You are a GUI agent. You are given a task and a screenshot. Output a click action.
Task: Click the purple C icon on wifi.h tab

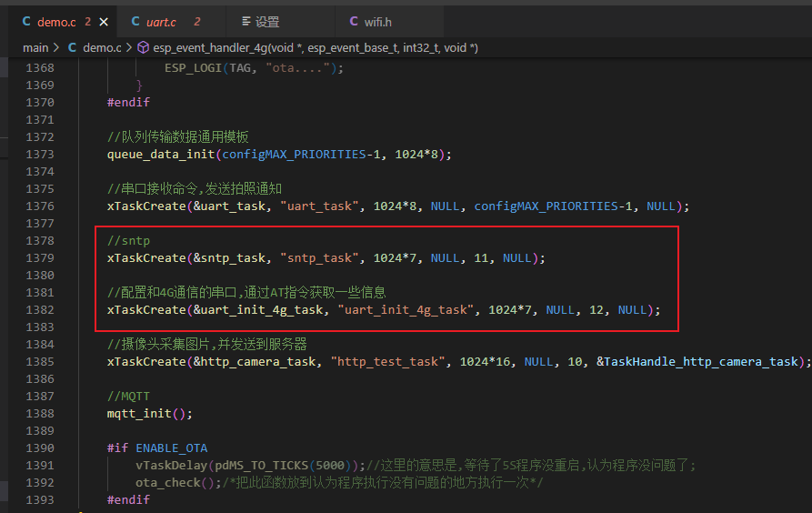click(354, 21)
